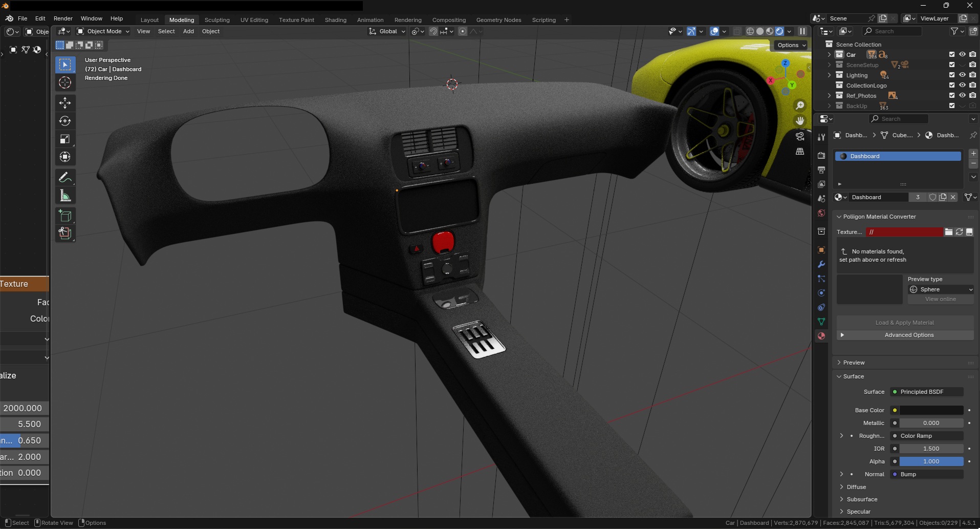Image resolution: width=980 pixels, height=529 pixels.
Task: Open the Modifiers wrench properties tab
Action: tap(821, 264)
